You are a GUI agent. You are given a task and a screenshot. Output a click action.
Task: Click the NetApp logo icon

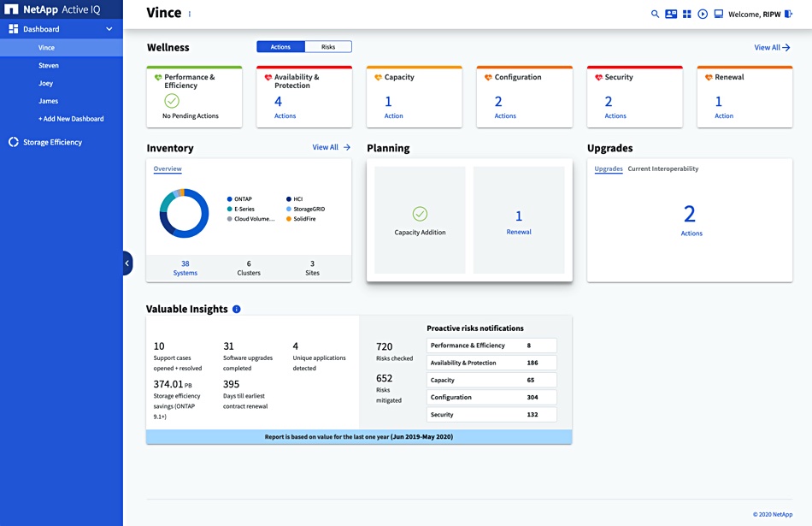coord(11,9)
